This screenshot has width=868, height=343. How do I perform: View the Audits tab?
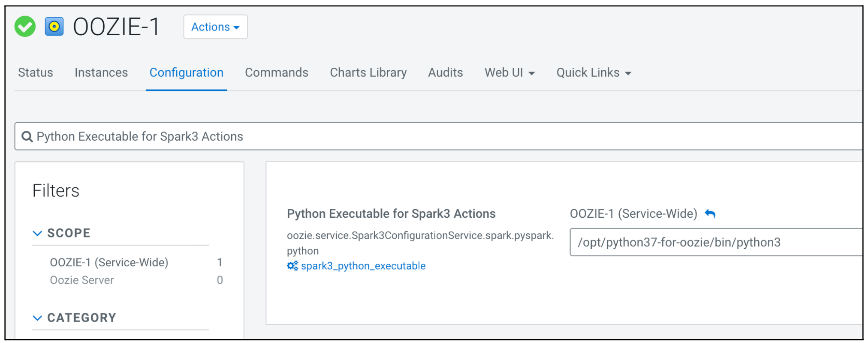pyautogui.click(x=445, y=73)
